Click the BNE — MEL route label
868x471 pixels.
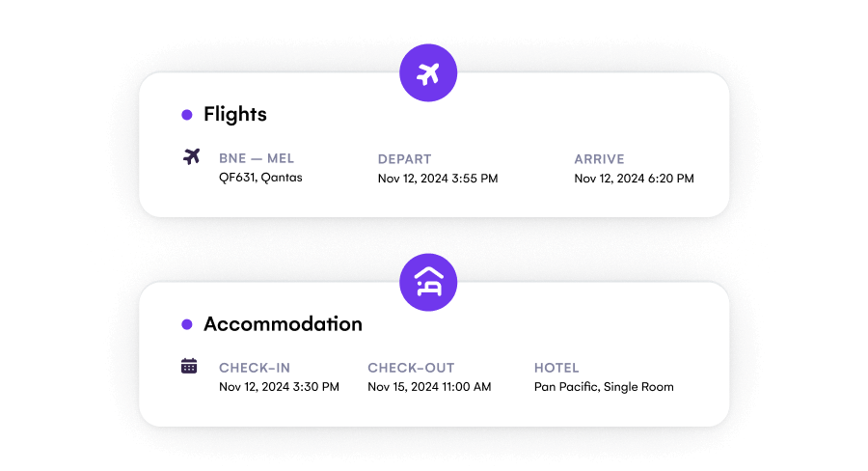[257, 158]
